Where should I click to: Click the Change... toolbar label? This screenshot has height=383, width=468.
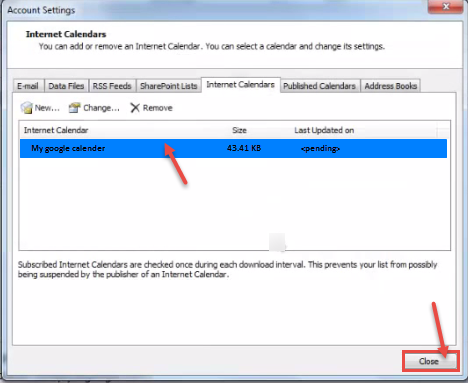point(101,108)
